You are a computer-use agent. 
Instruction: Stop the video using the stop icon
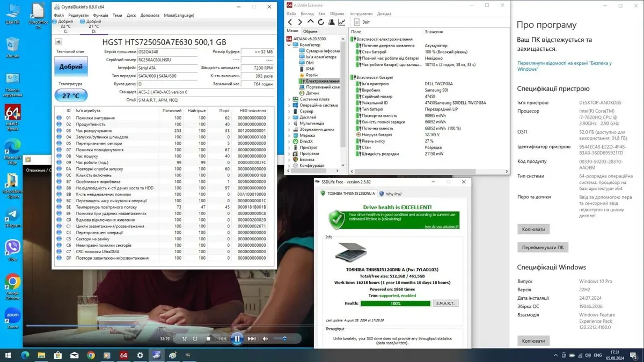(208, 339)
